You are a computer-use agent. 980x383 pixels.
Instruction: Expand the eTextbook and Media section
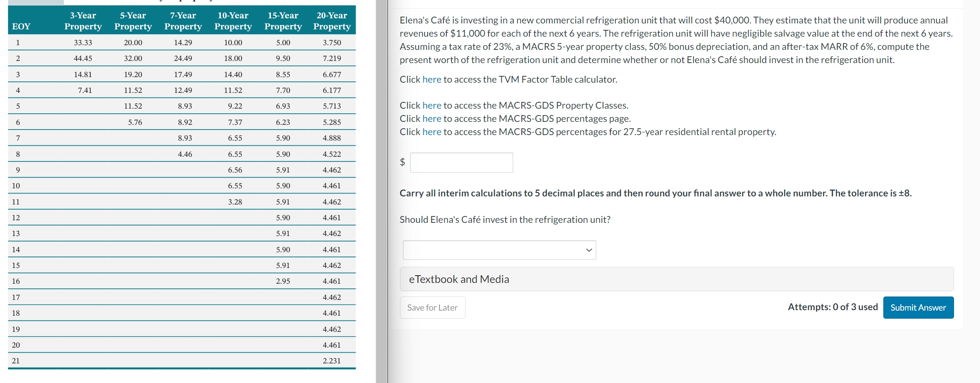point(676,279)
